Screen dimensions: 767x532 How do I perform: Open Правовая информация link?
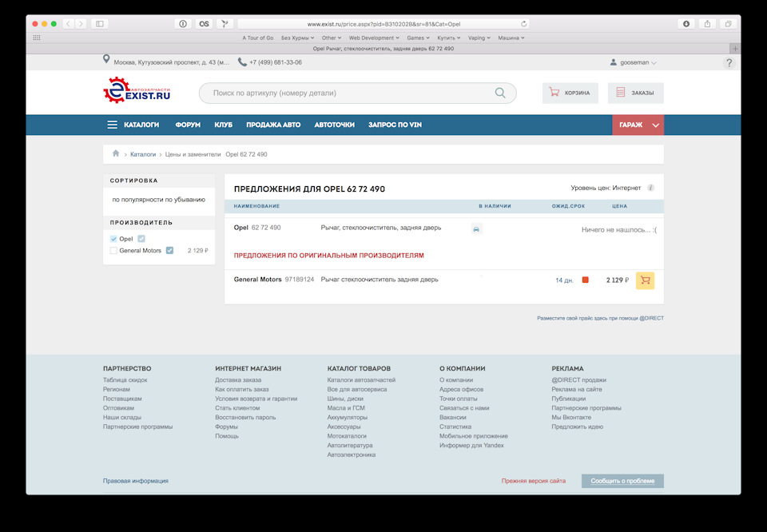(136, 481)
